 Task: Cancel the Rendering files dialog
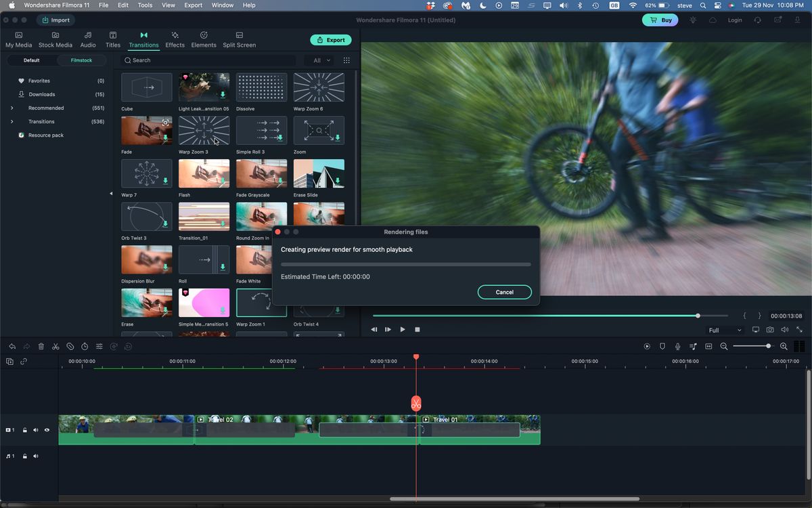[504, 292]
